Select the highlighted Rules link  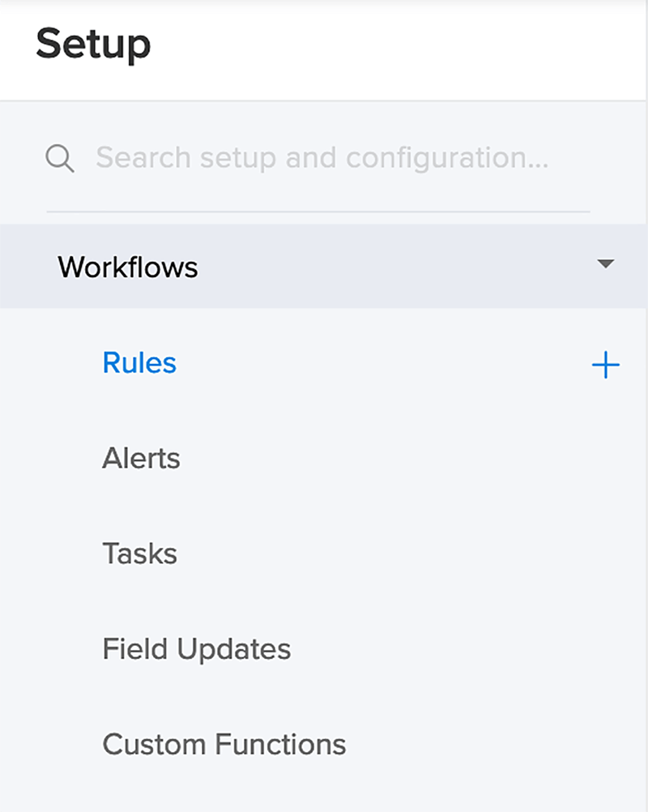click(x=139, y=362)
